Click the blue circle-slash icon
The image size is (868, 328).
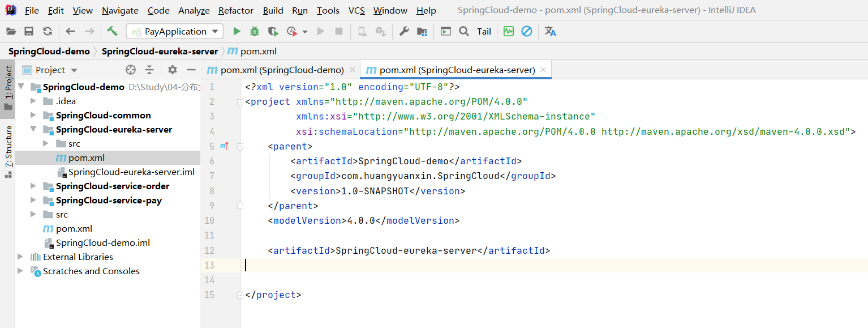pyautogui.click(x=527, y=32)
